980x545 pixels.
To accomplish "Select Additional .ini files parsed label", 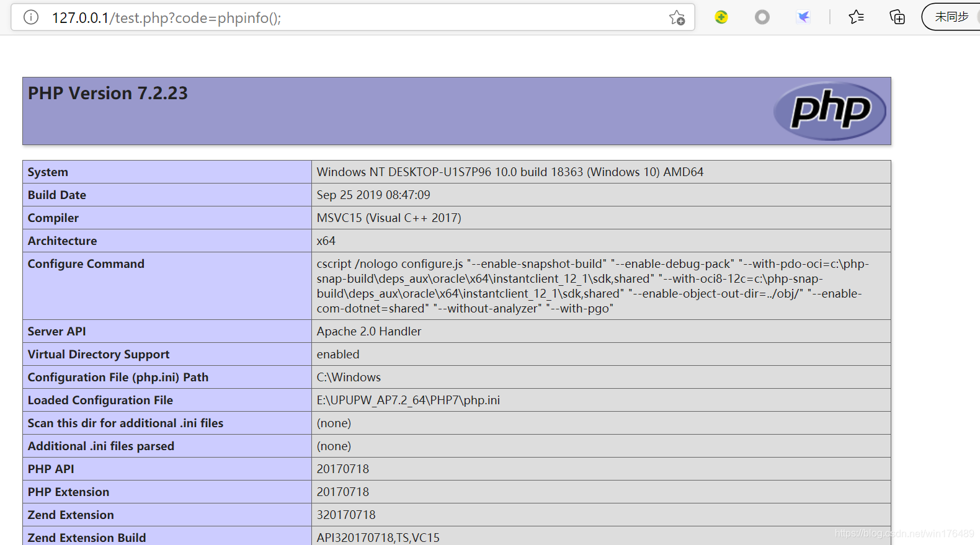I will (x=101, y=446).
